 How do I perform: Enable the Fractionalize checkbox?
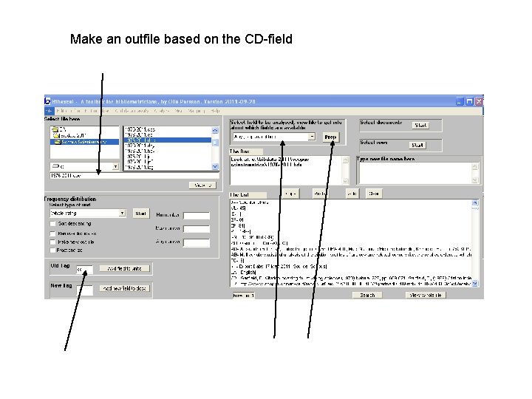click(x=52, y=250)
